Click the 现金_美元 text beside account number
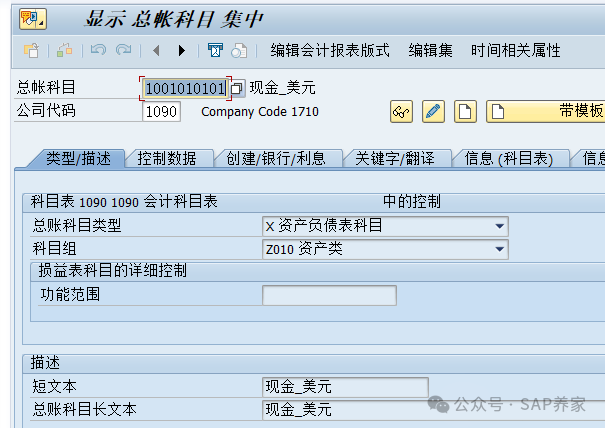Viewport: 605px width, 428px height. tap(282, 88)
